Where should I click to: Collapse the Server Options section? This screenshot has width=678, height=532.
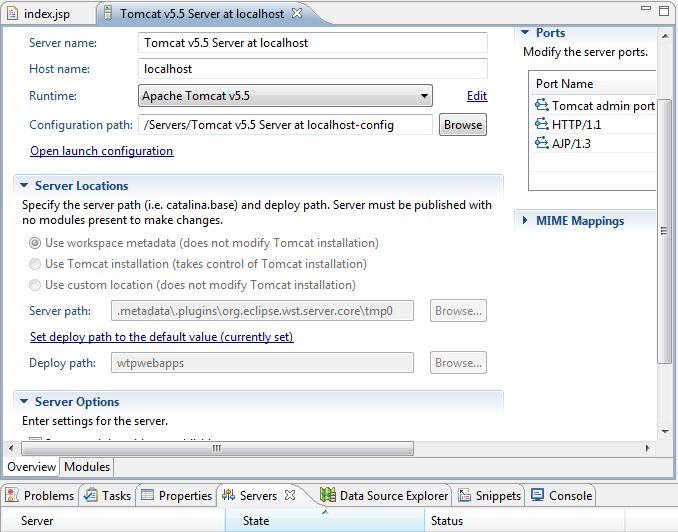24,401
